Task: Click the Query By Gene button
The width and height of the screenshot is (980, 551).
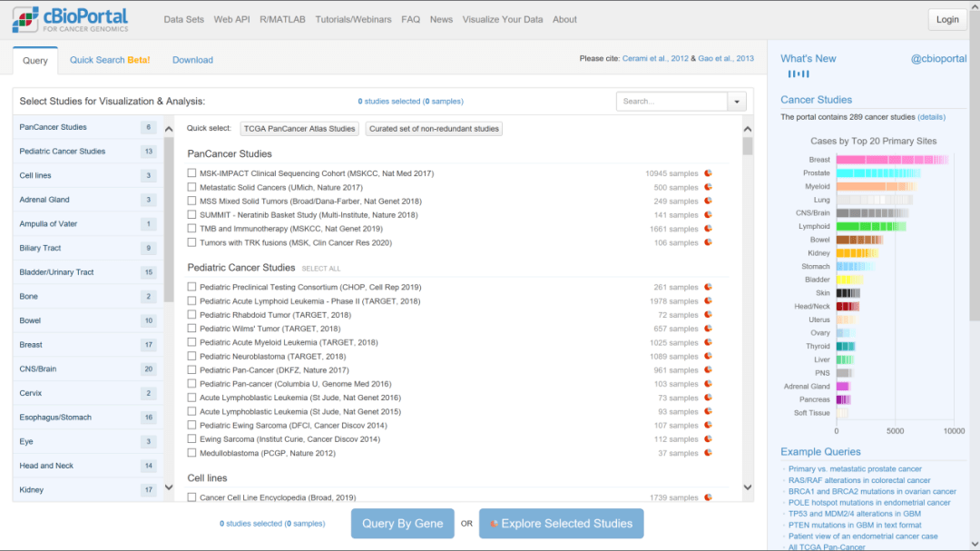Action: (402, 524)
